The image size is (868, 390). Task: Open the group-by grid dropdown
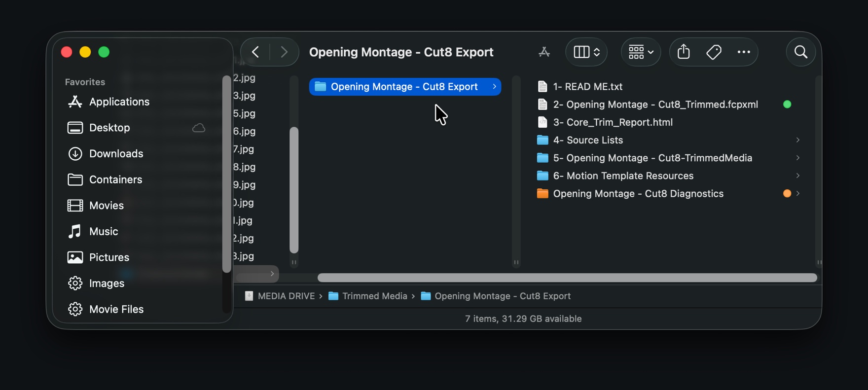[641, 52]
